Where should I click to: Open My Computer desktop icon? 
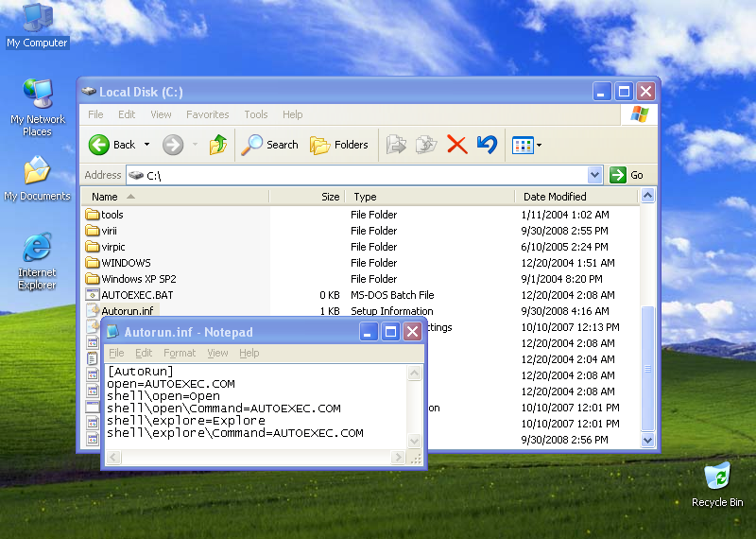coord(37,26)
